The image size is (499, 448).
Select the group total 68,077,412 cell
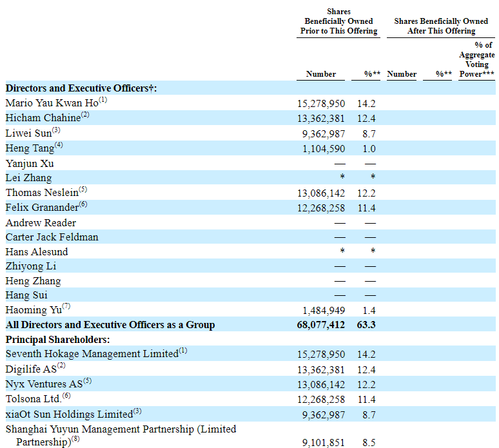[318, 325]
